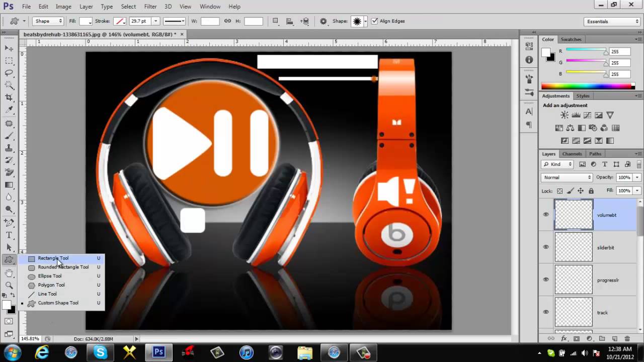
Task: Select the Move tool
Action: tap(9, 48)
